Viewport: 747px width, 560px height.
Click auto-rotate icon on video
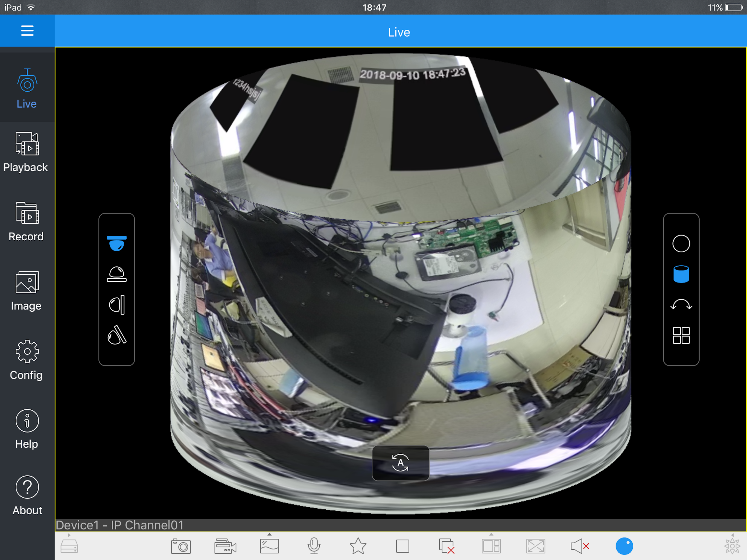[401, 463]
